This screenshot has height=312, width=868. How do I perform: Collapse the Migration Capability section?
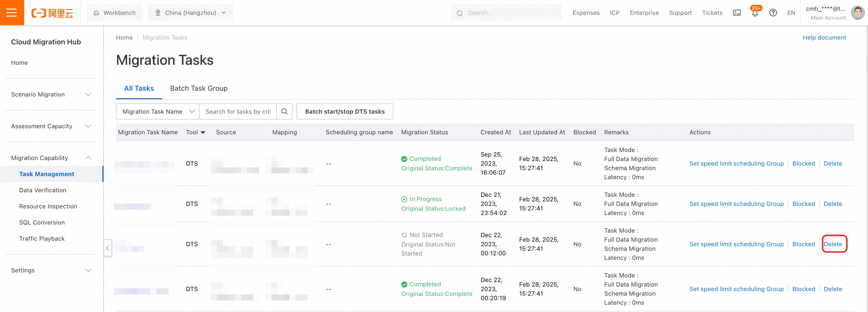pos(51,158)
